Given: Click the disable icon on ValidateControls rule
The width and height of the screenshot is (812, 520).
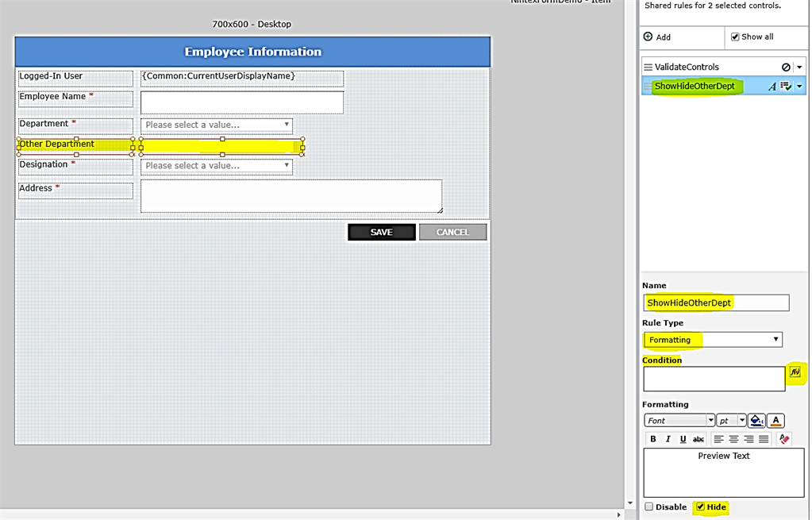Looking at the screenshot, I should [x=784, y=67].
